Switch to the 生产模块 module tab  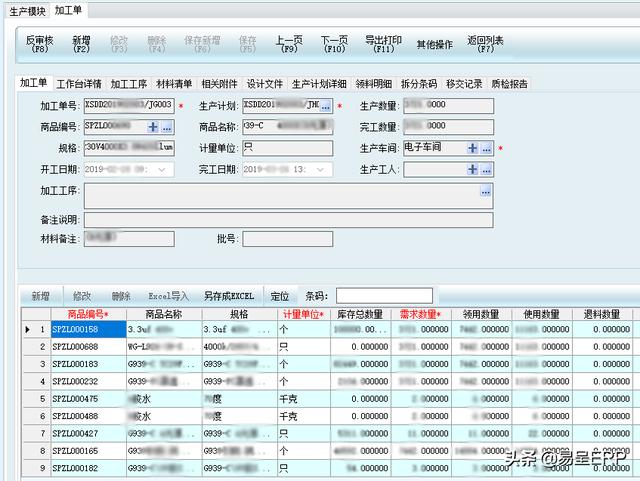[x=27, y=9]
